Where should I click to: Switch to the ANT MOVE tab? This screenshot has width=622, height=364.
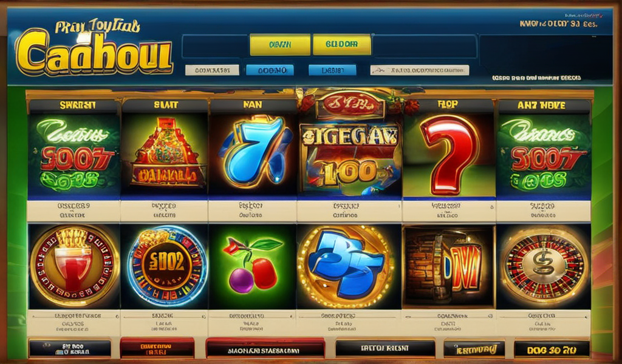[x=544, y=106]
